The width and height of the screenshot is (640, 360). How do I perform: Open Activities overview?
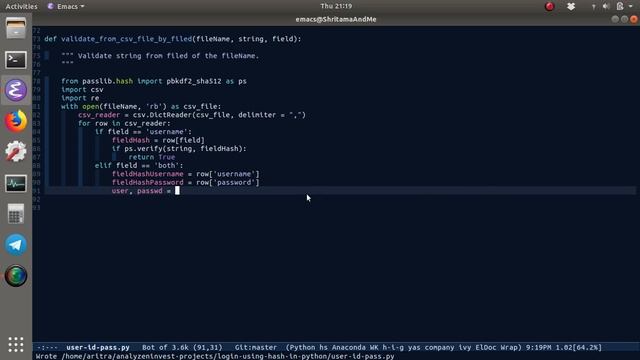coord(21,6)
